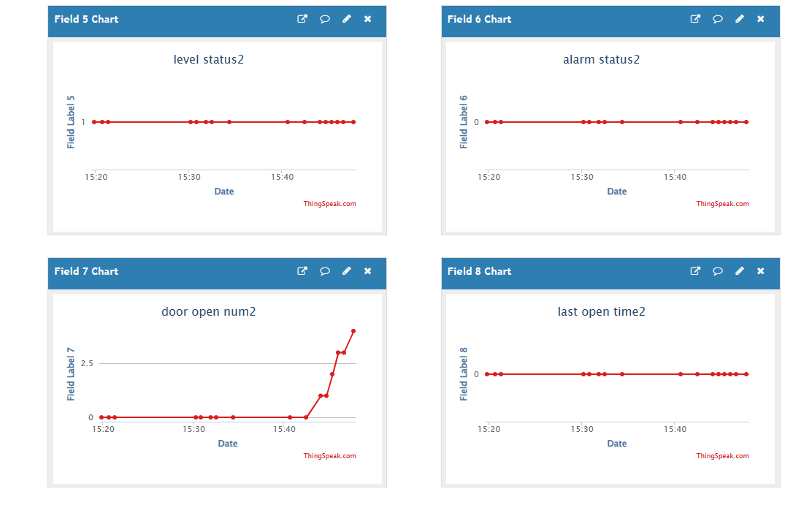The image size is (812, 505).
Task: Click 'Date' axis label in door open num2 chart
Action: [228, 444]
